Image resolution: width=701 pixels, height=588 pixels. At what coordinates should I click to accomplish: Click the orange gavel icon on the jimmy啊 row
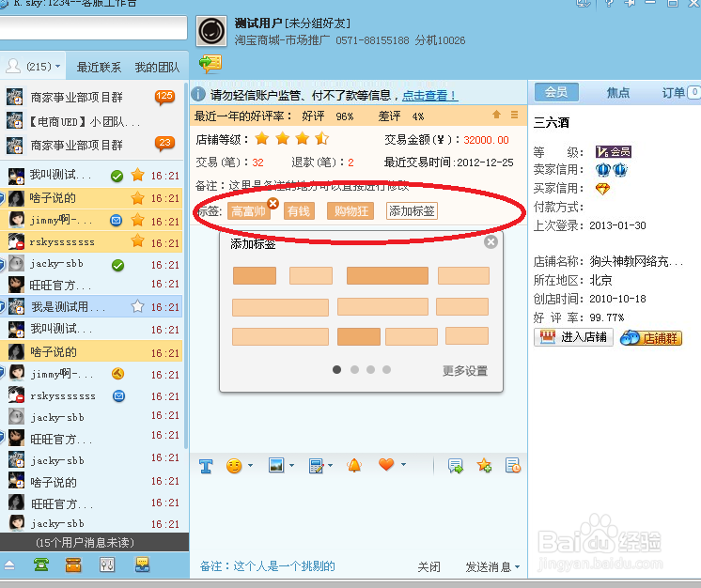117,374
